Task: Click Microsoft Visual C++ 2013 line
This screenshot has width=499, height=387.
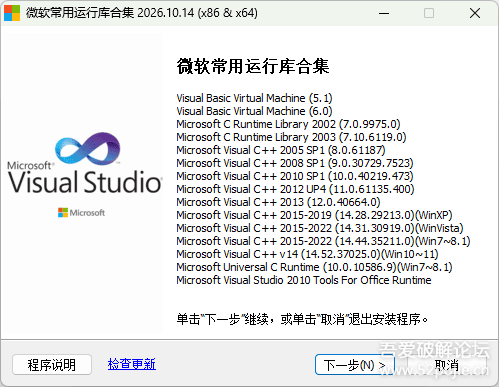Action: (x=278, y=202)
